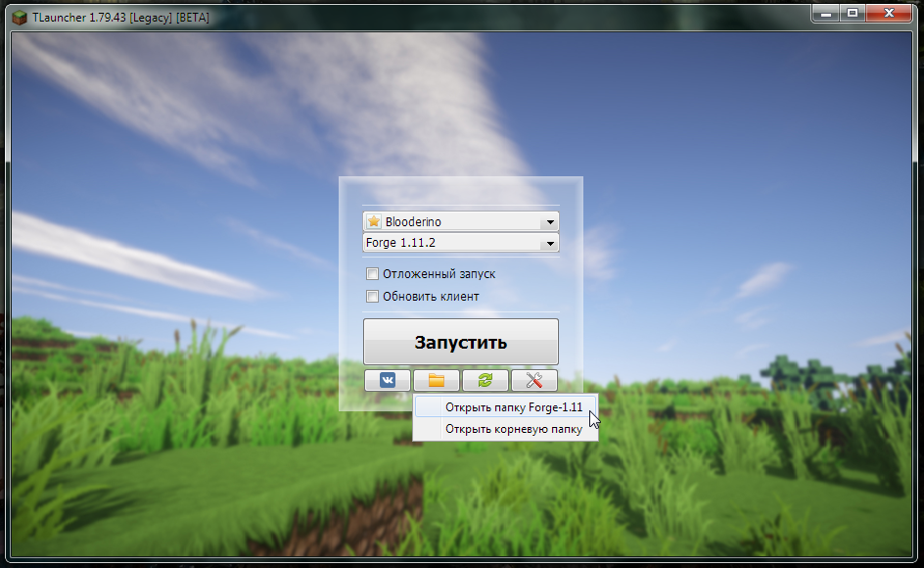924x568 pixels.
Task: Click the yellow folder icon button
Action: coord(437,380)
